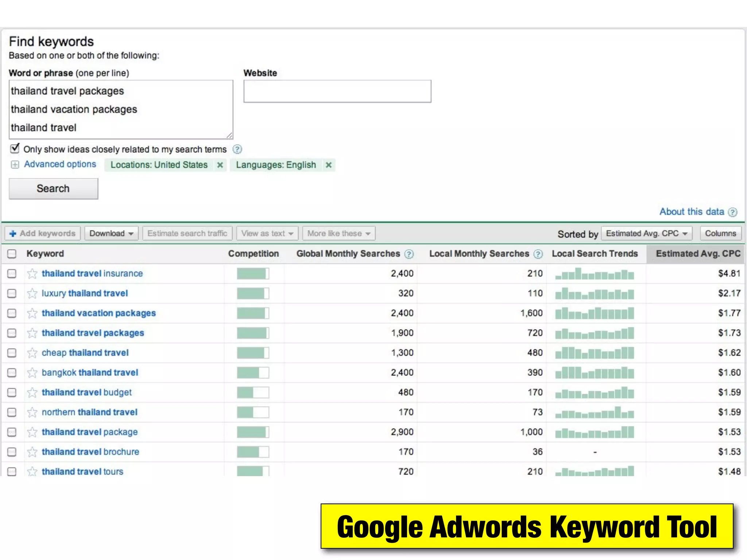The image size is (747, 560).
Task: Toggle the select-all checkbox in Keyword header
Action: [12, 254]
